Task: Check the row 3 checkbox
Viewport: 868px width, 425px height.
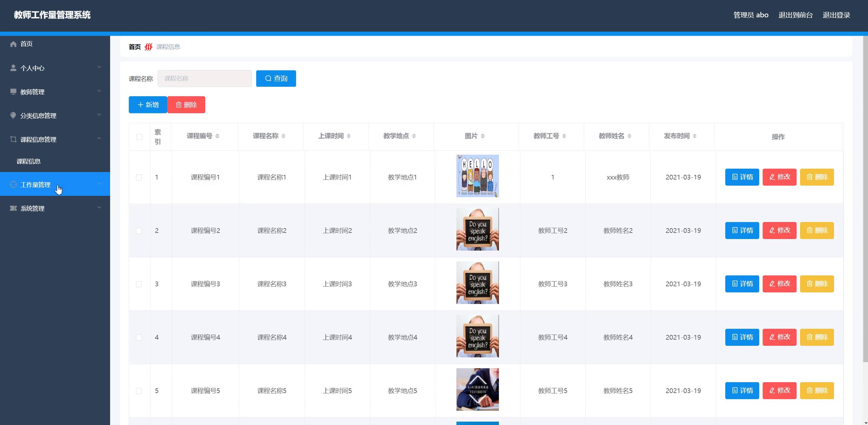Action: click(139, 284)
